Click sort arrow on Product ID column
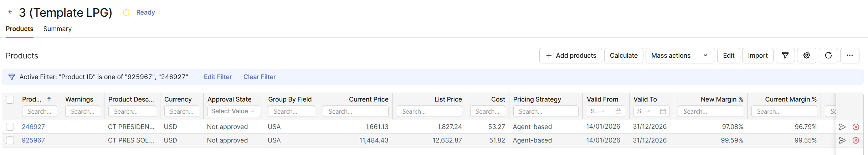This screenshot has width=868, height=155. coord(49,99)
